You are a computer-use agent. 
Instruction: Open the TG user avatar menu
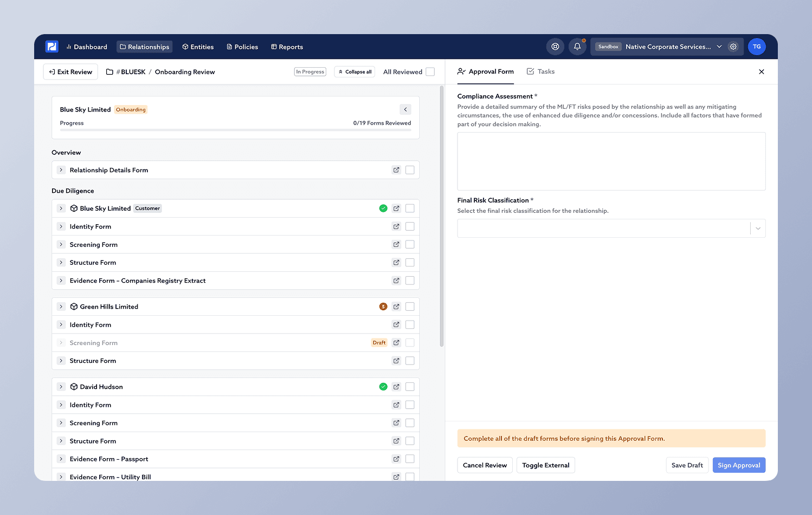tap(757, 47)
